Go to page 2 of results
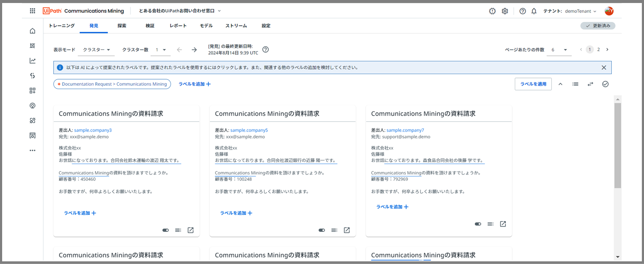This screenshot has width=644, height=264. pyautogui.click(x=598, y=50)
